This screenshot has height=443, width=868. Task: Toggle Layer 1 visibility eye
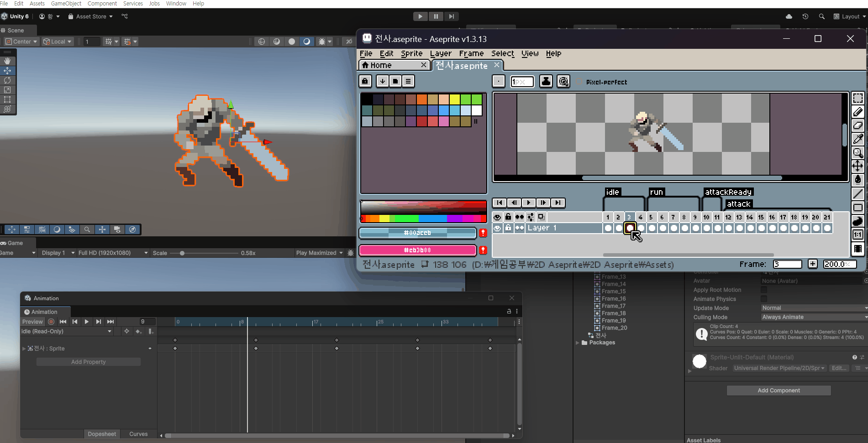click(497, 228)
